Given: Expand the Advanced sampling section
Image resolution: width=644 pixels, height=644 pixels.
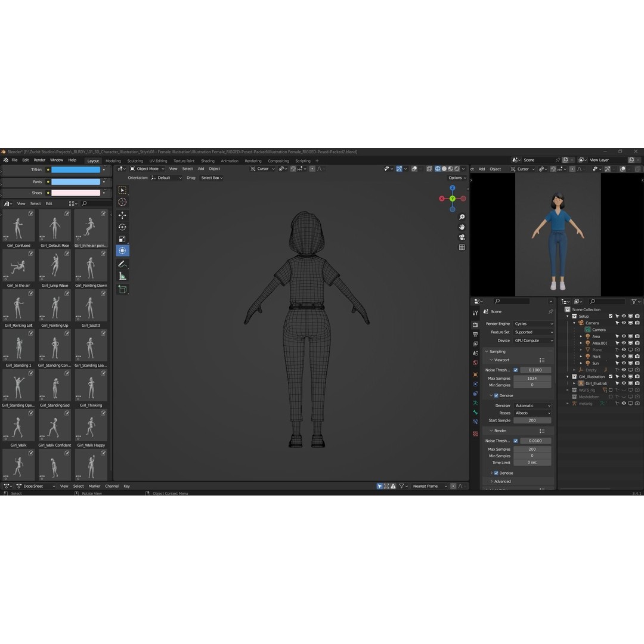Looking at the screenshot, I should pos(502,481).
